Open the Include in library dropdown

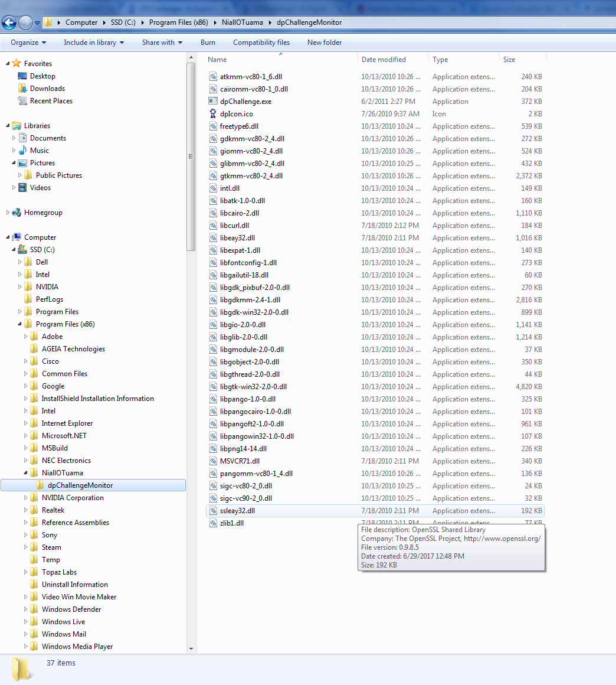point(94,43)
